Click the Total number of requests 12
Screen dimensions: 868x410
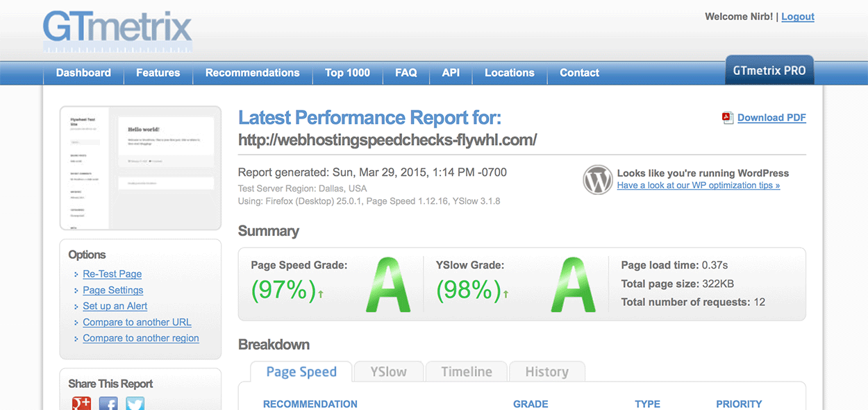[693, 302]
